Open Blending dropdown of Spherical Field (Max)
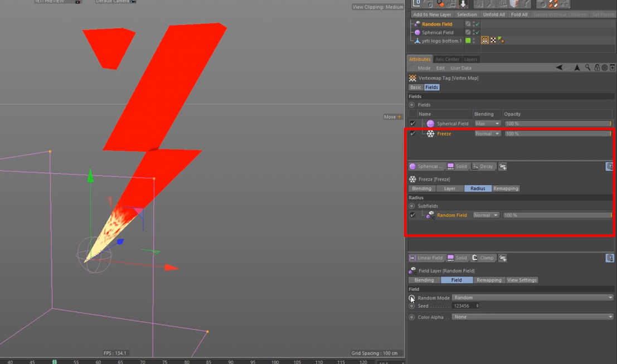Viewport: 617px width, 364px height. click(487, 124)
